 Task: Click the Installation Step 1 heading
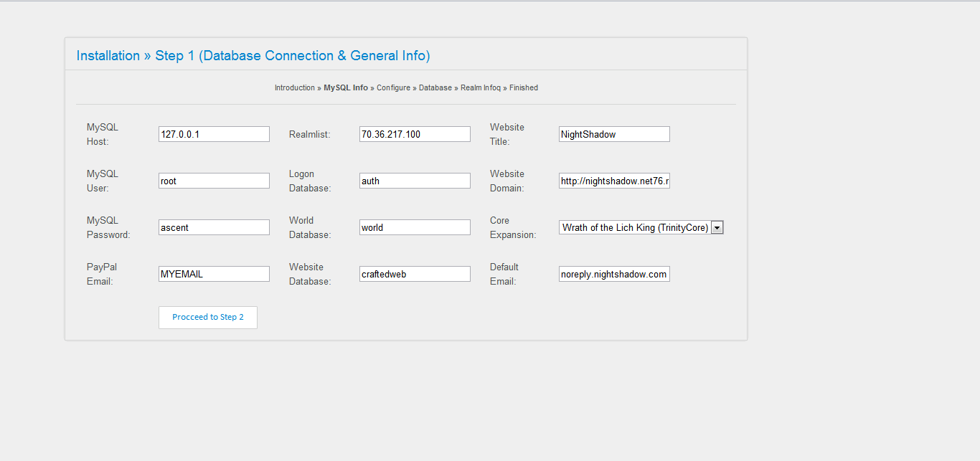pyautogui.click(x=253, y=56)
